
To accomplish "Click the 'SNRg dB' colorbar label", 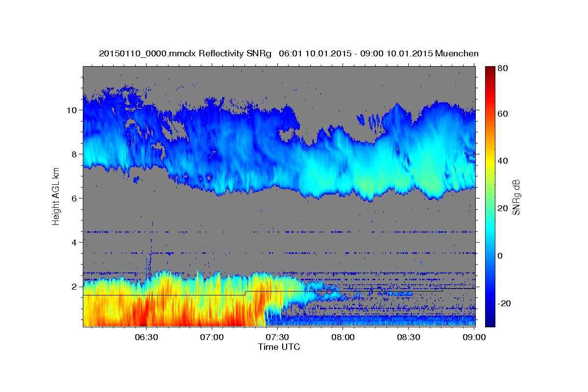I will pyautogui.click(x=516, y=197).
